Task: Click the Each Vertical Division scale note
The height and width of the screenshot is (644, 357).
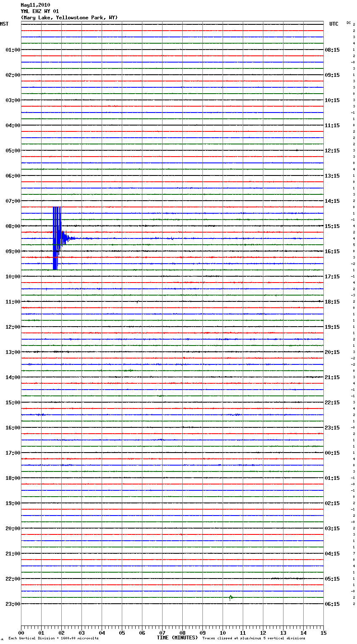Action: (54, 639)
